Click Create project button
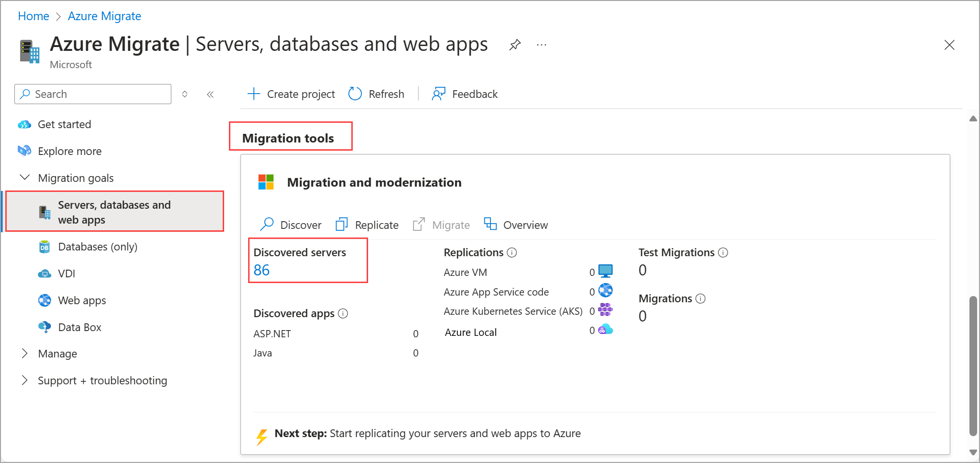The height and width of the screenshot is (463, 980). (291, 94)
